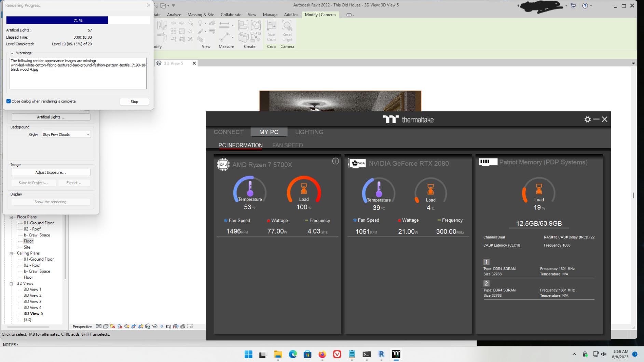Open File Explorer from taskbar

point(278,354)
